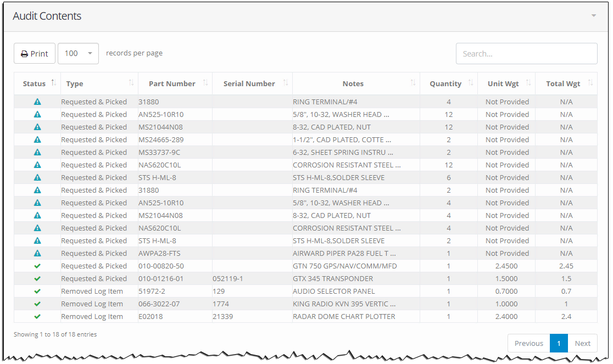The image size is (613, 364).
Task: Click warning icon for MS33737-9C row
Action: pyautogui.click(x=37, y=152)
